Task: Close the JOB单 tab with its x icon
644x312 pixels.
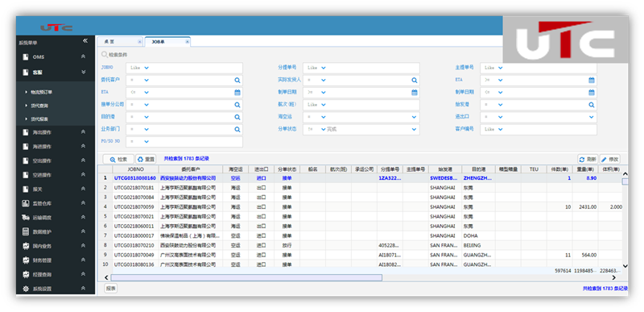Action: pos(188,41)
